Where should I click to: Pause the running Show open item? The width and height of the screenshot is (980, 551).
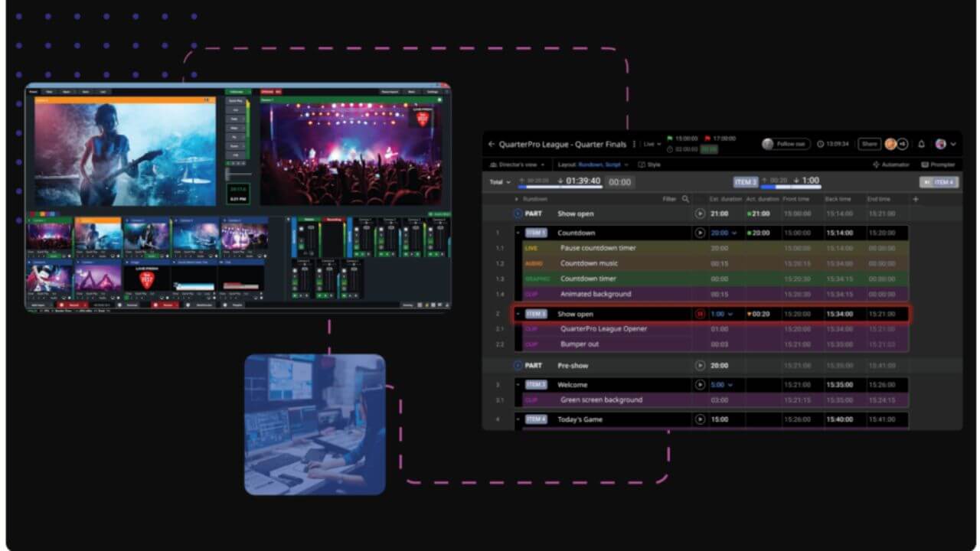coord(700,314)
